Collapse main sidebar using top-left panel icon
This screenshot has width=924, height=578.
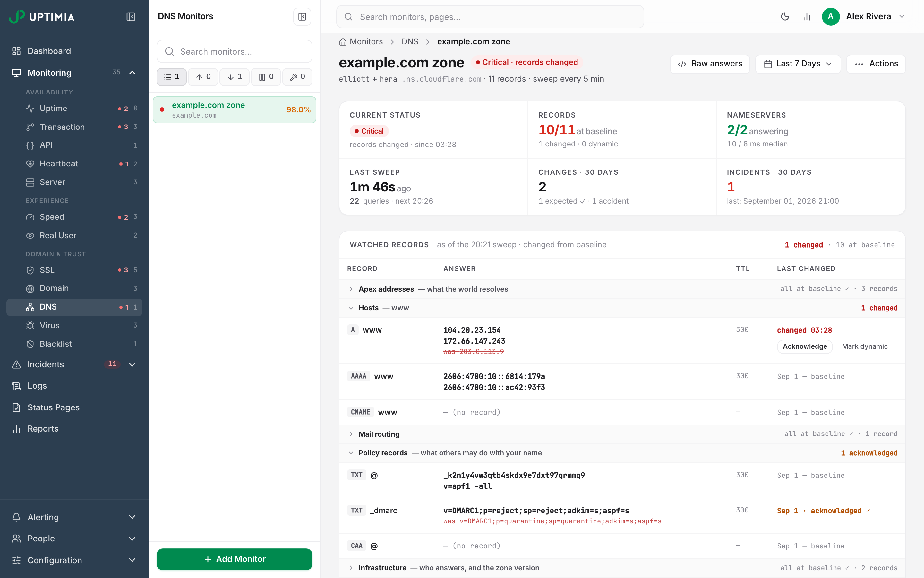pyautogui.click(x=131, y=17)
